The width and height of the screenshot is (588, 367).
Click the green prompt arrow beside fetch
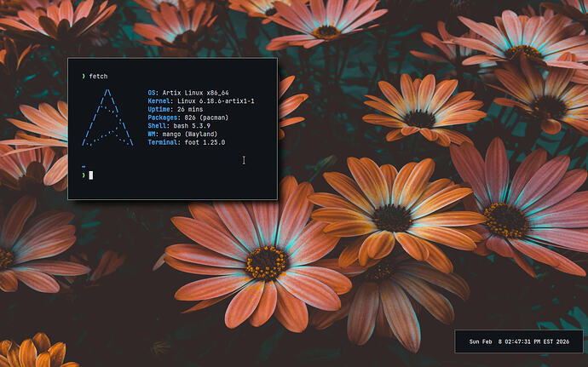pyautogui.click(x=83, y=76)
